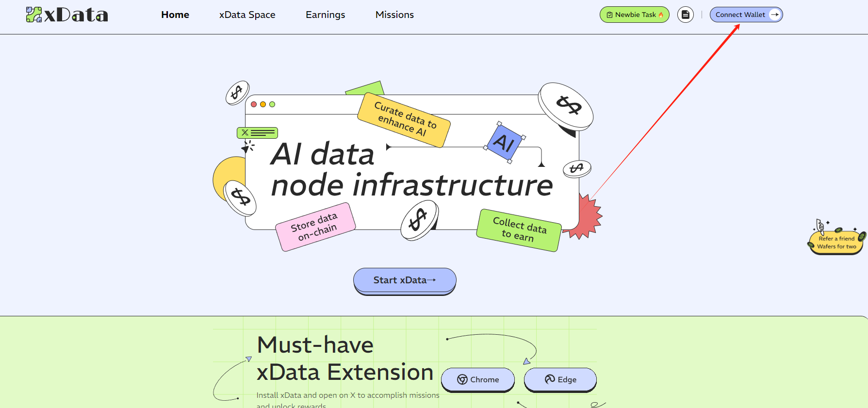Click the Chrome browser icon

(462, 379)
